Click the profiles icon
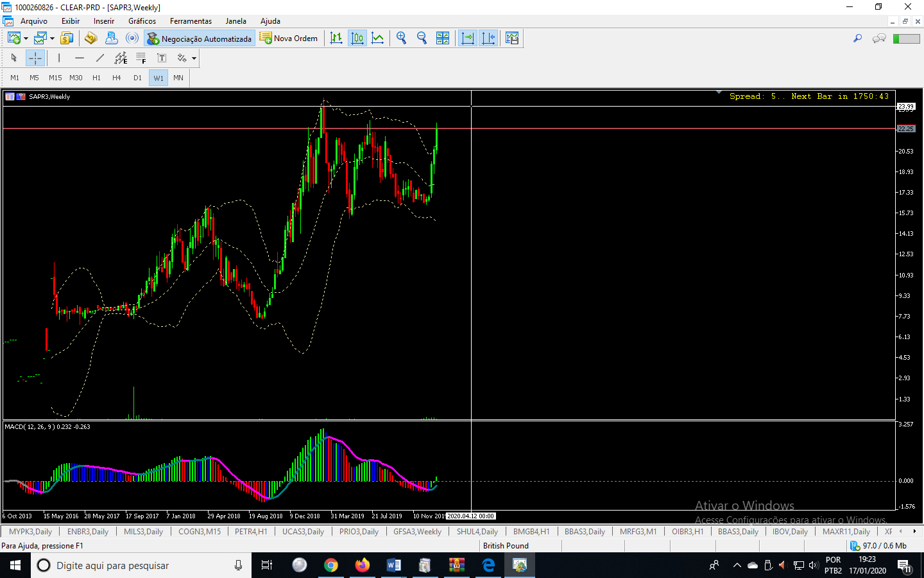Image resolution: width=924 pixels, height=578 pixels. pyautogui.click(x=40, y=39)
